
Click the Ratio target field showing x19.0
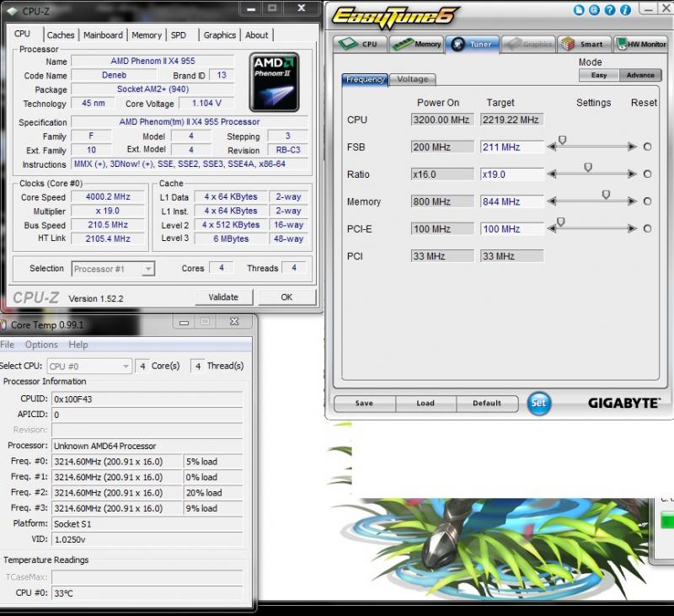(x=512, y=174)
